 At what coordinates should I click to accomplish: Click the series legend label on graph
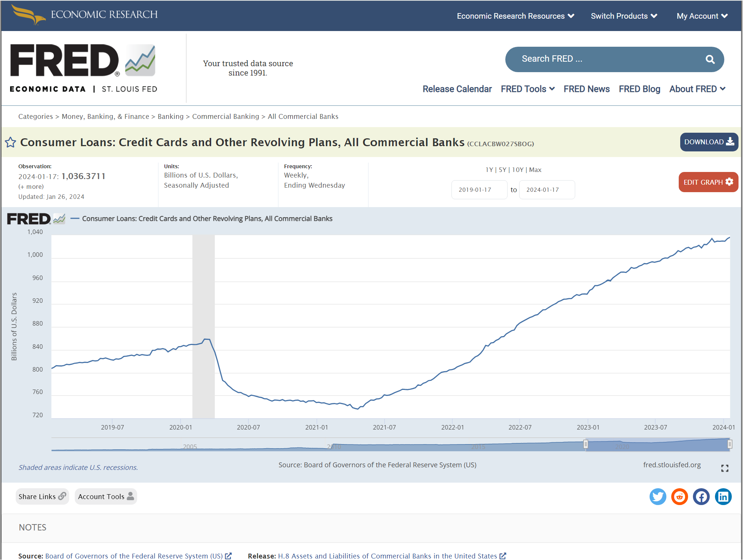(207, 219)
